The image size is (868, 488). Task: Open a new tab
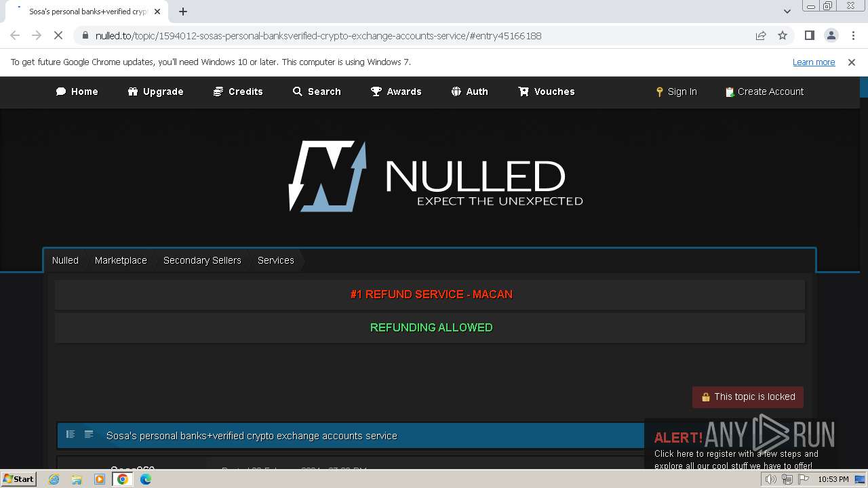click(x=183, y=12)
